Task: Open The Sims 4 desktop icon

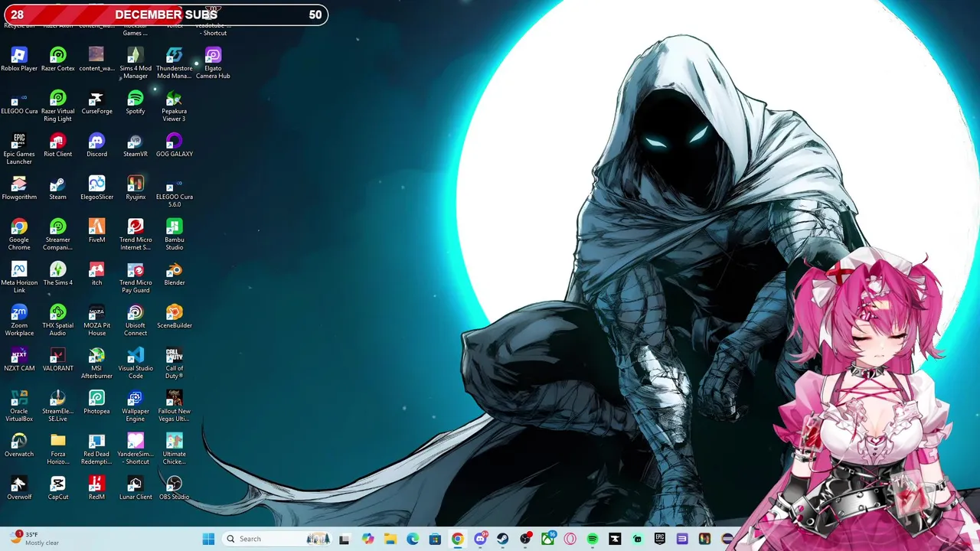Action: click(x=57, y=274)
